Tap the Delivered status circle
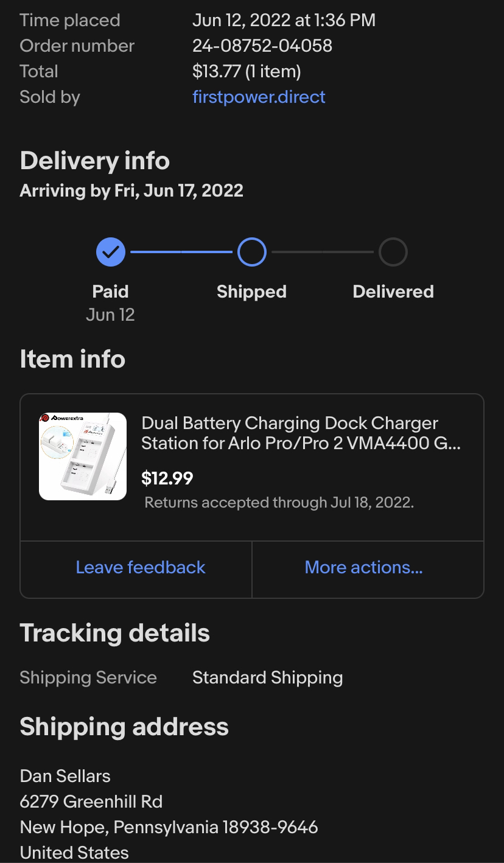504x863 pixels. point(393,252)
